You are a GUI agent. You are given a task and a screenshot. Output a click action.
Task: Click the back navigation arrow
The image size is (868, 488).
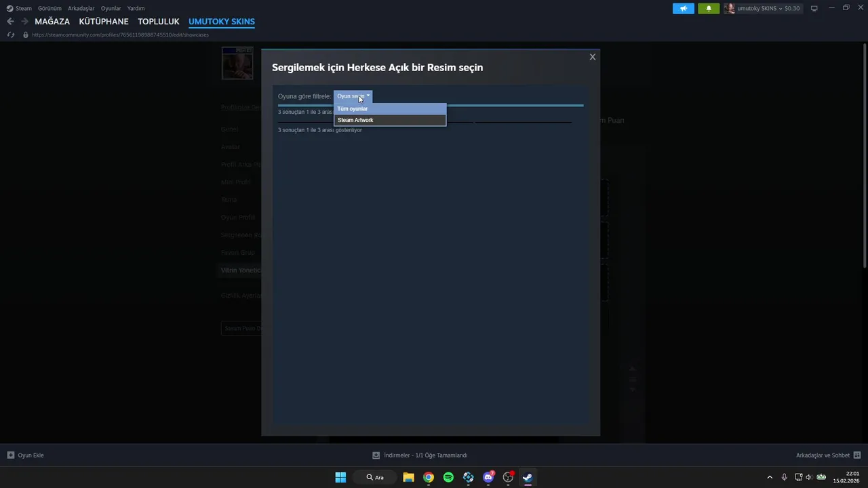[10, 22]
